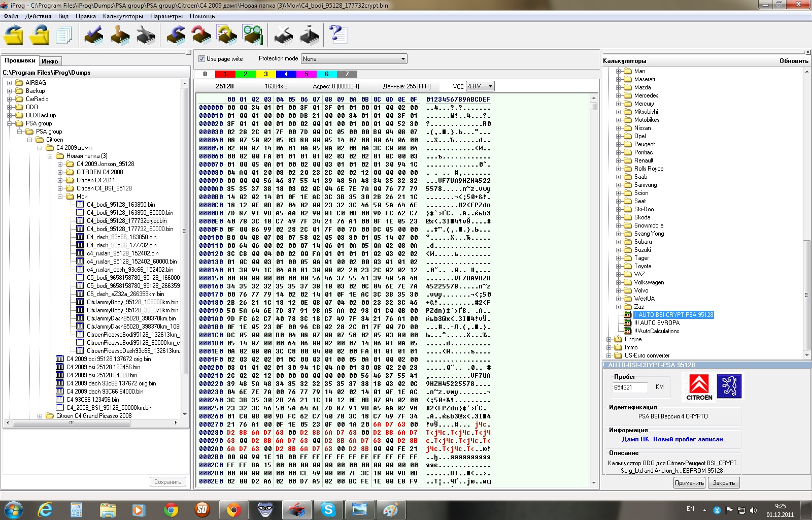This screenshot has height=520, width=812.
Task: Click the verify chip glasses icon
Action: (252, 35)
